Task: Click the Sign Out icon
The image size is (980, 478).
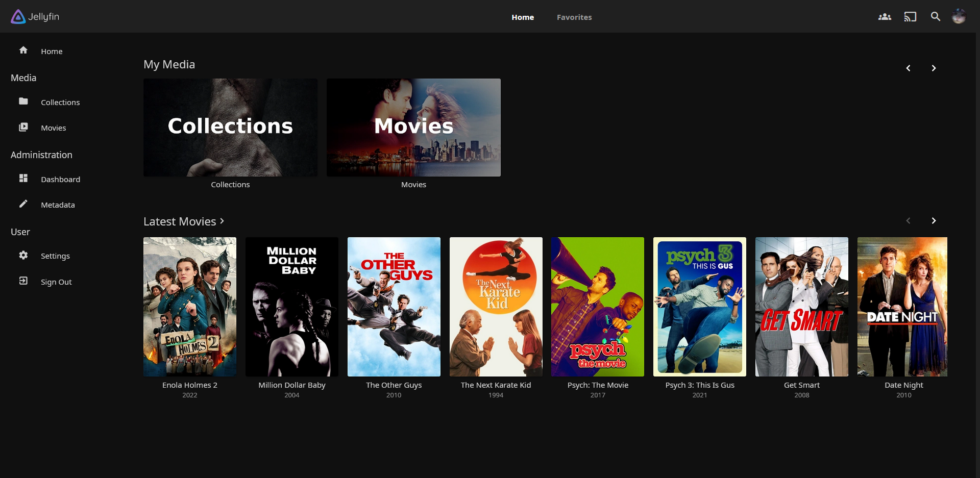Action: pos(23,281)
